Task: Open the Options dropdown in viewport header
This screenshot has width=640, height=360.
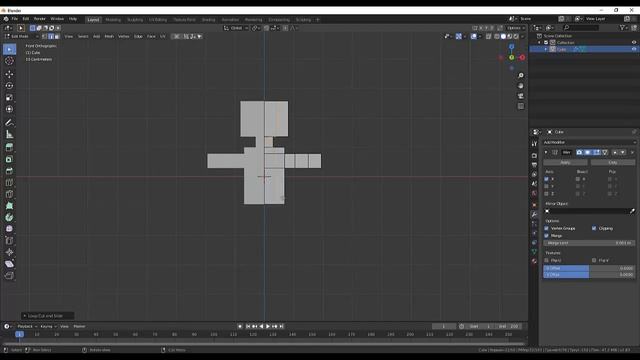Action: pos(515,28)
